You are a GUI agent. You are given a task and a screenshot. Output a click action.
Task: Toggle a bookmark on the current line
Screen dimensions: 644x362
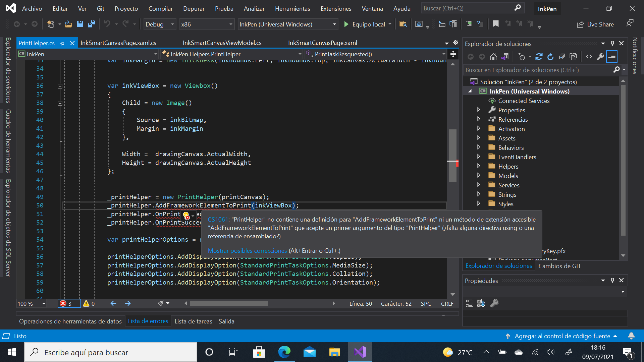[x=495, y=24]
